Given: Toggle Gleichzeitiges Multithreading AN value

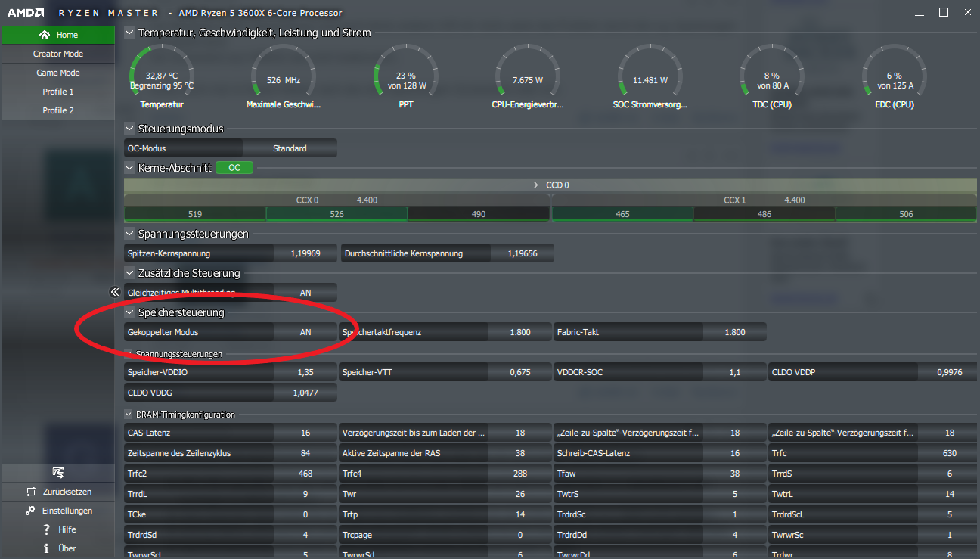Looking at the screenshot, I should pos(305,293).
